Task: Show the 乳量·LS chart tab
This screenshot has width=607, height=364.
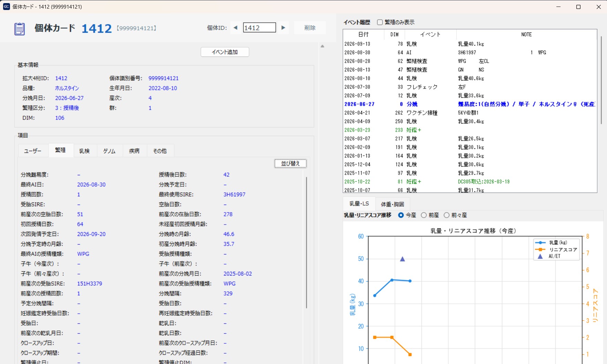Action: pos(359,204)
